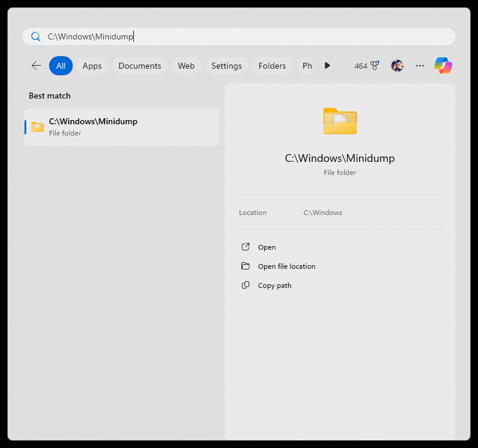Screen dimensions: 478x448
Task: Open the three-dots more options menu
Action: [420, 66]
